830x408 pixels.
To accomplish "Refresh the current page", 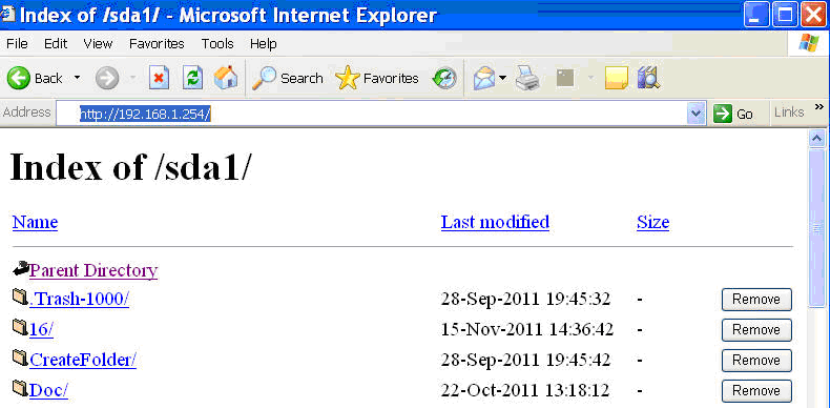I will (x=193, y=78).
